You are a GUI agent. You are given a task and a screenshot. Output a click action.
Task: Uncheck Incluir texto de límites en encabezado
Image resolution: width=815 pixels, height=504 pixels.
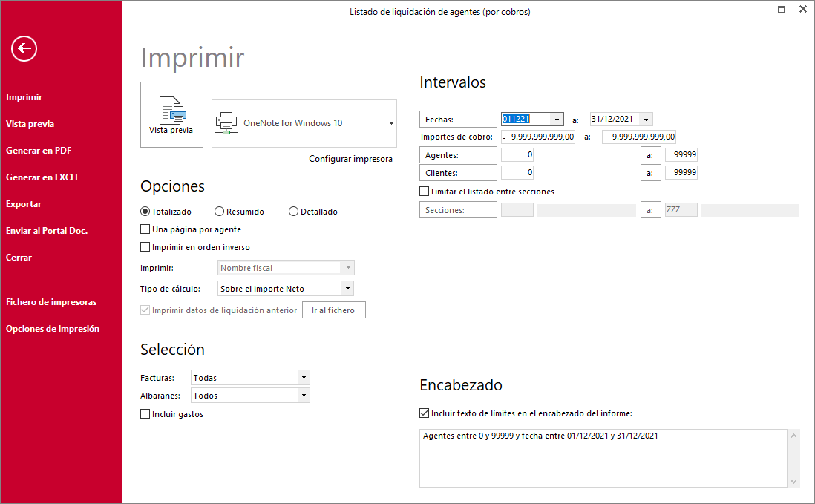click(x=424, y=413)
